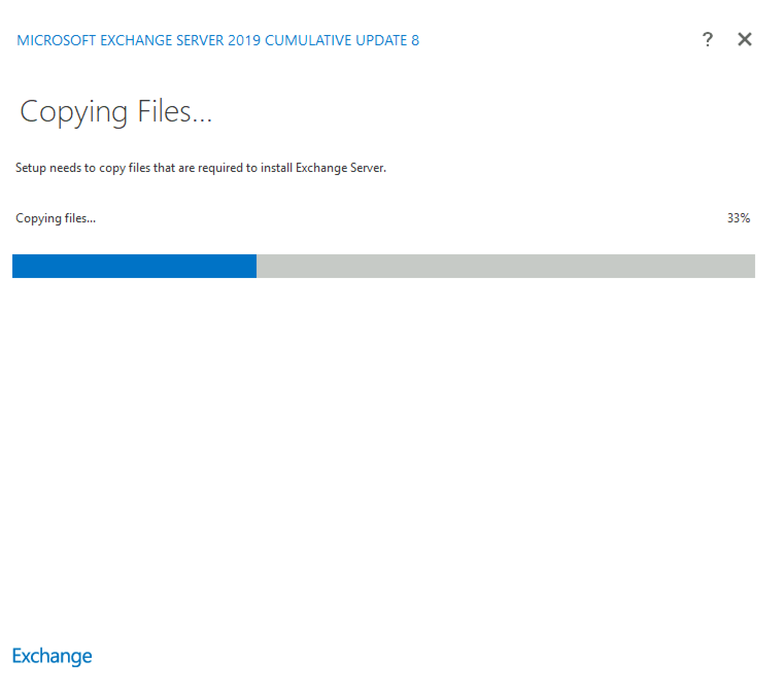Viewport: 784px width, 696px height.
Task: Close the Exchange setup window
Action: (745, 39)
